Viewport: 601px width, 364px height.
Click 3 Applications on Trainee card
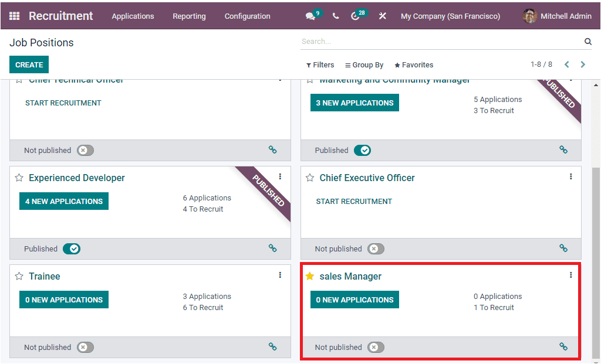(207, 296)
